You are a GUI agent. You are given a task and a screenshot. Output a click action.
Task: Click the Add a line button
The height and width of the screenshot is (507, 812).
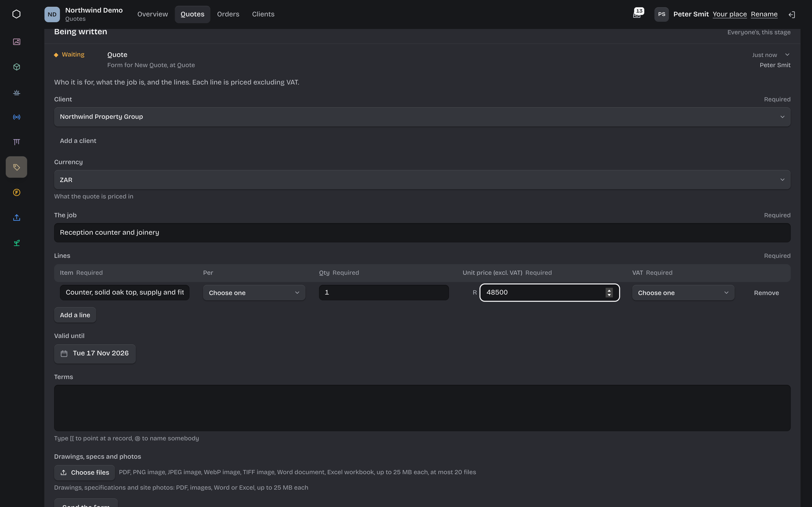click(x=75, y=315)
